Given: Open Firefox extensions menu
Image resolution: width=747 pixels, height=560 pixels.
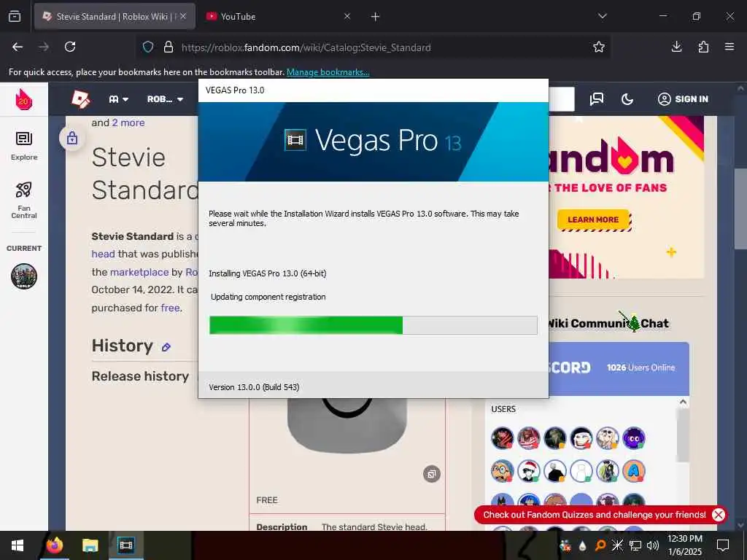Looking at the screenshot, I should pos(703,47).
